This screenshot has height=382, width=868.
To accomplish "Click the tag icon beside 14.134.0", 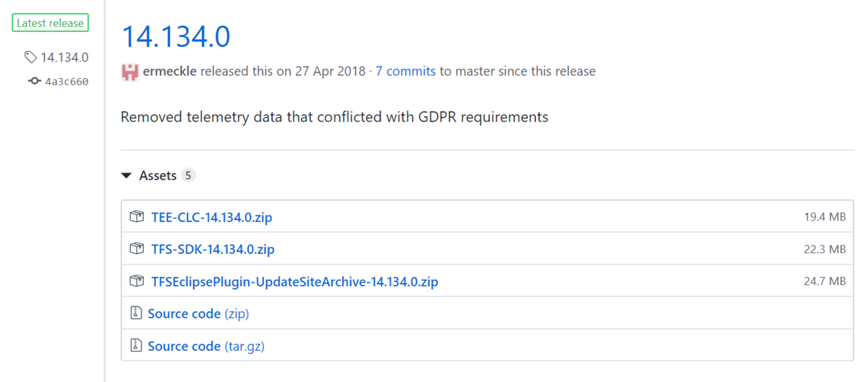I will coord(30,57).
